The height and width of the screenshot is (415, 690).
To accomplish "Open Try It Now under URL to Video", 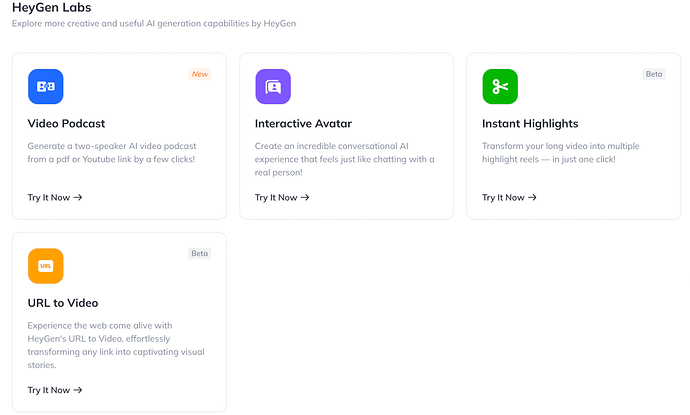I will pyautogui.click(x=55, y=390).
